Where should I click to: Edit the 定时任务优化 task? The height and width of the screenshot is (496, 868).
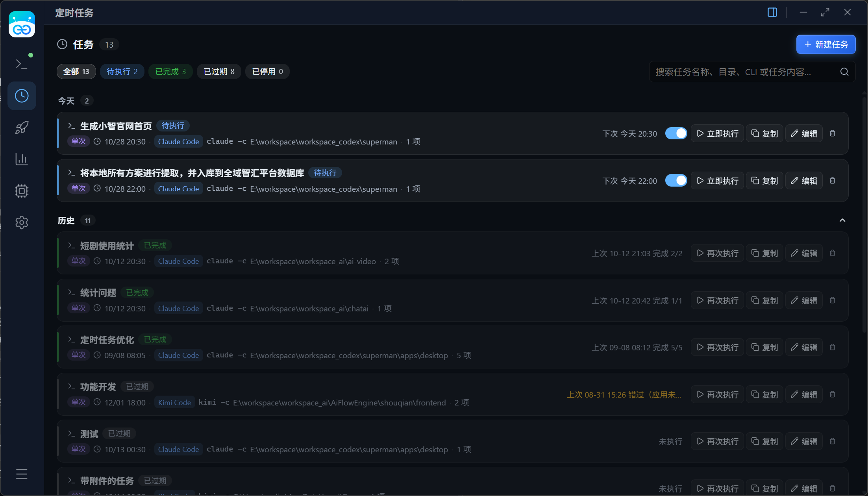[804, 347]
